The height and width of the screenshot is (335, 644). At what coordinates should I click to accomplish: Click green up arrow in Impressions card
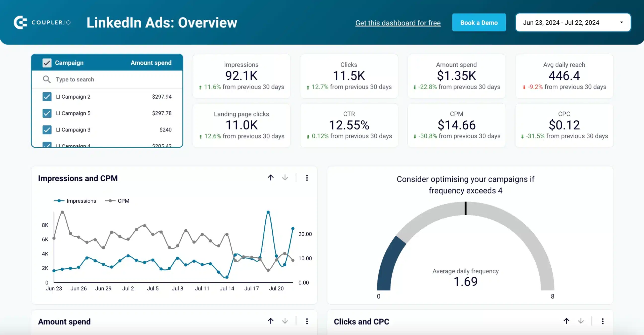point(200,87)
